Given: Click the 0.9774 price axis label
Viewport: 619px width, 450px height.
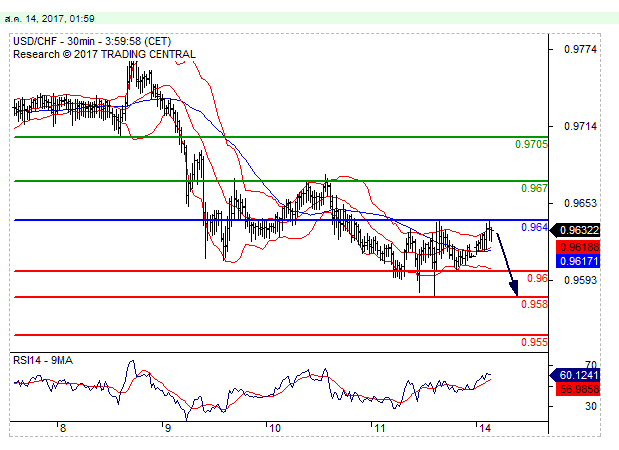Looking at the screenshot, I should (580, 49).
